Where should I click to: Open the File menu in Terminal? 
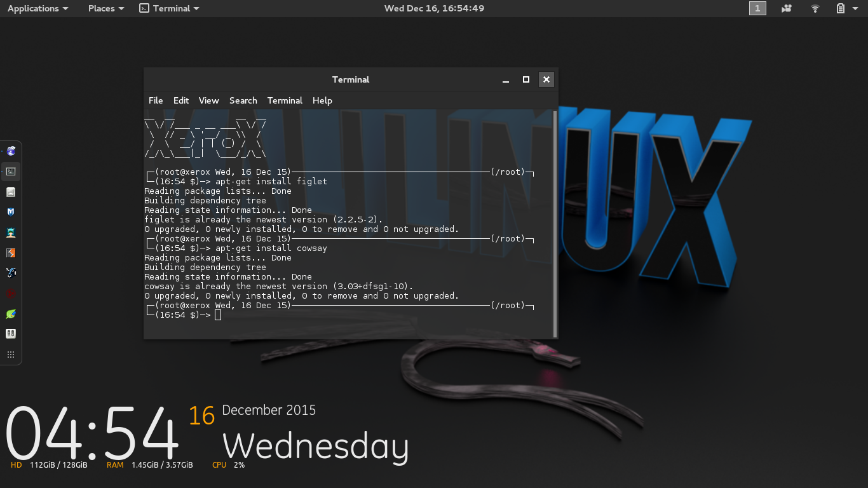point(155,100)
